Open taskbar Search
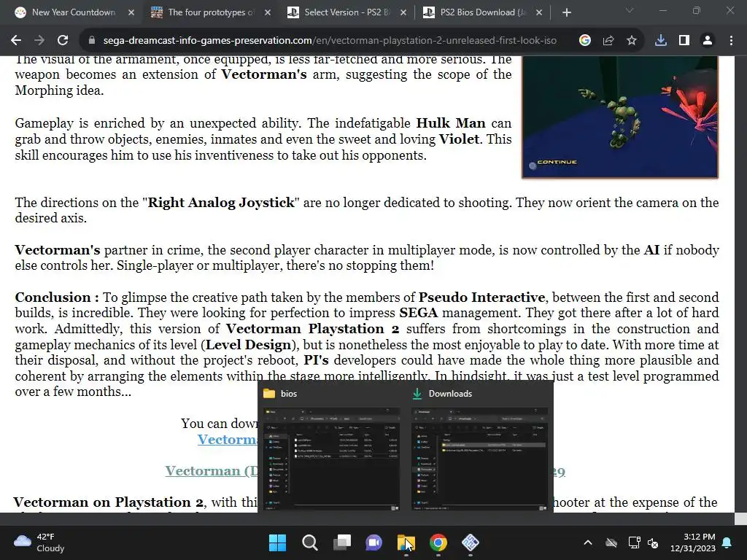The width and height of the screenshot is (747, 560). [309, 542]
